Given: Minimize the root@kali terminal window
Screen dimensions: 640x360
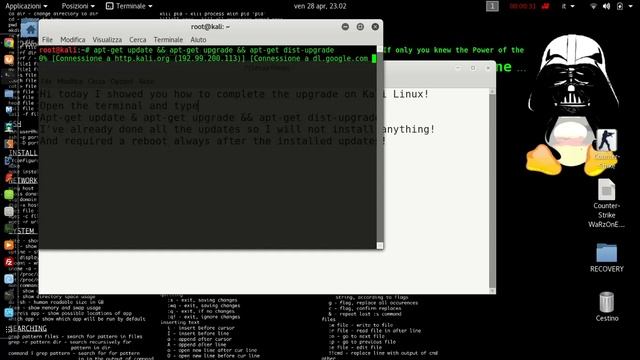Looking at the screenshot, I should [345, 27].
